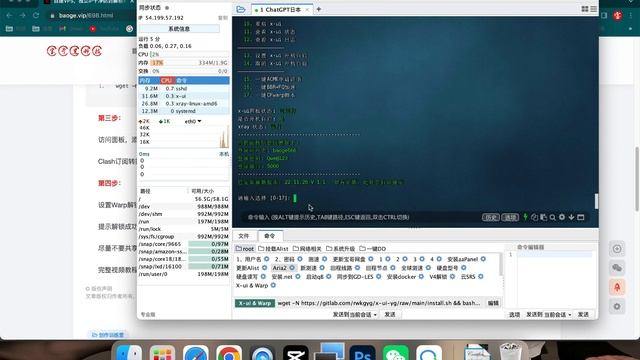Screen dimensions: 640x360
Task: Click the terminal vertical scrollbar
Action: 596,201
